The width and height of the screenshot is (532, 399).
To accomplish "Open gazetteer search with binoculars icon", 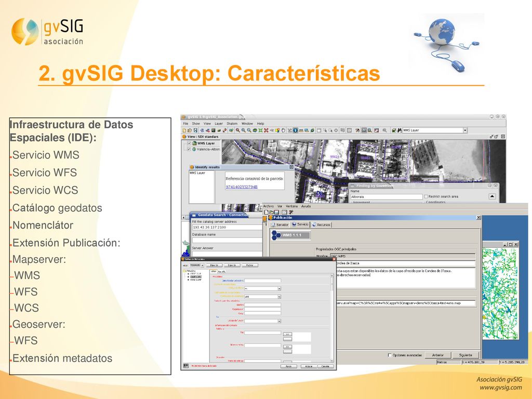I will (400, 130).
